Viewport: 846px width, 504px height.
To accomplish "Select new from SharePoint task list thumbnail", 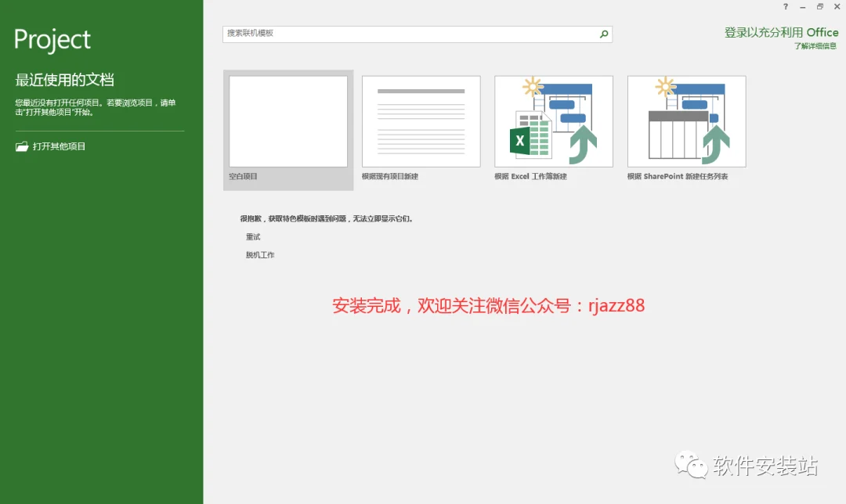I will point(686,121).
